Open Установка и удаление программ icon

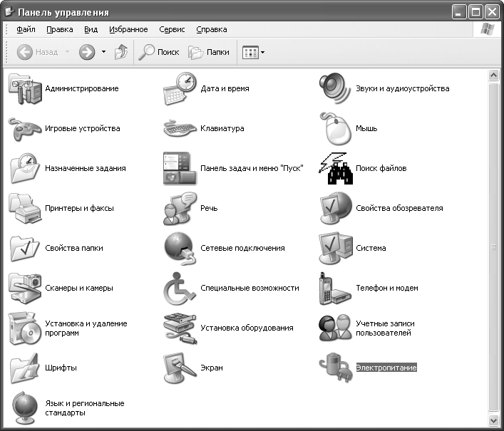click(25, 328)
